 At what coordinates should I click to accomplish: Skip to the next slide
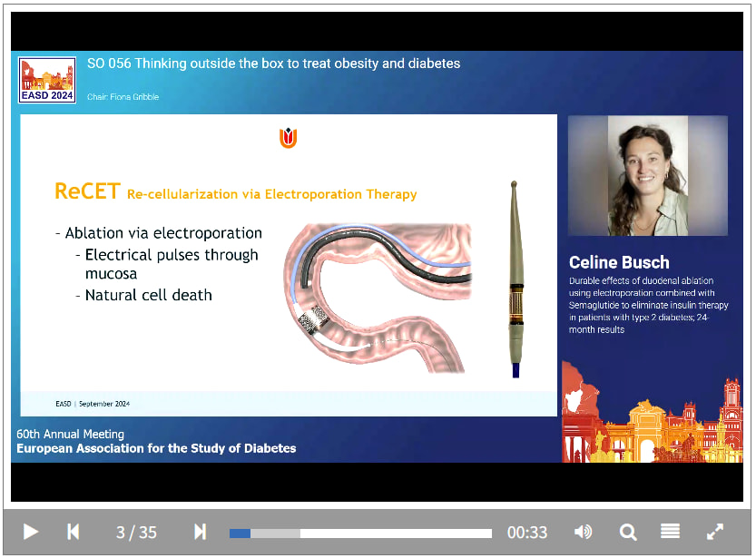point(201,532)
